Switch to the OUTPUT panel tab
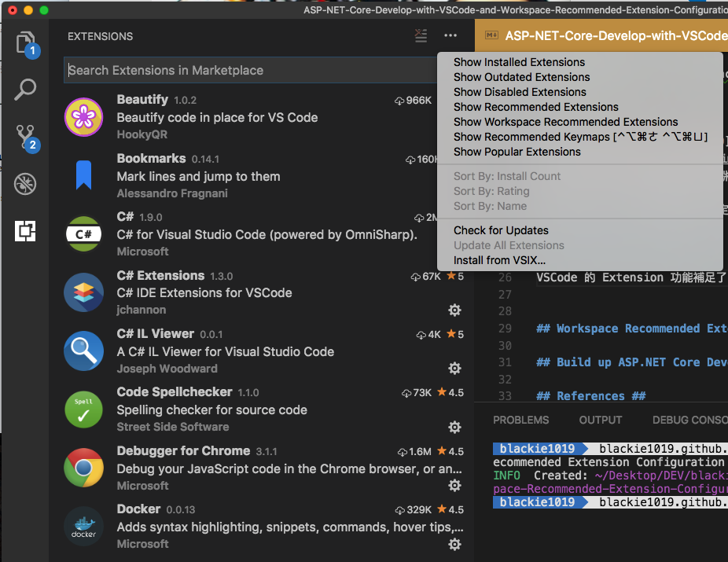Image resolution: width=728 pixels, height=562 pixels. [600, 420]
